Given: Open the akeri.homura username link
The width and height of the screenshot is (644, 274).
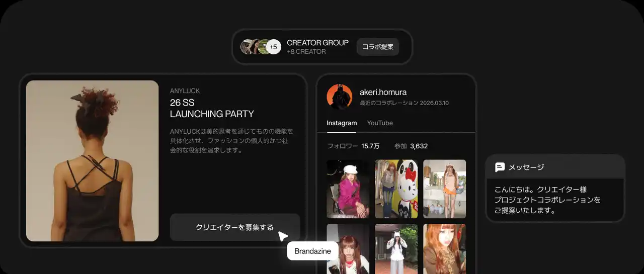Looking at the screenshot, I should (x=383, y=92).
